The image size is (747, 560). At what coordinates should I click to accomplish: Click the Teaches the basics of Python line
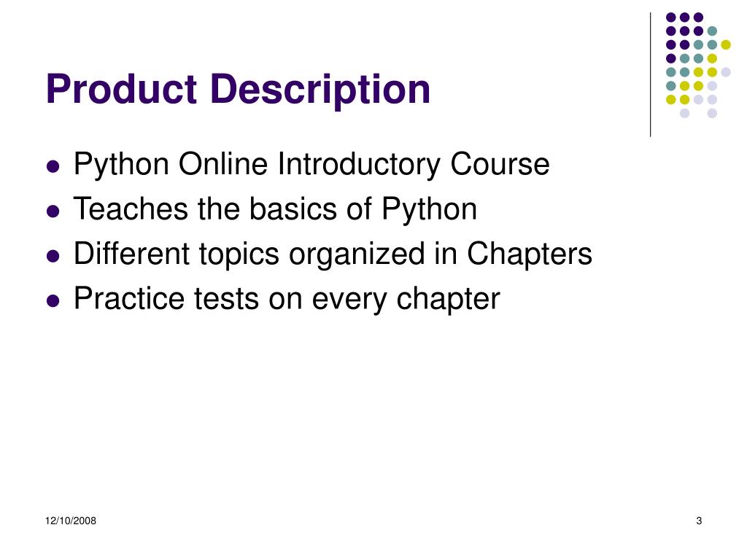pyautogui.click(x=275, y=209)
